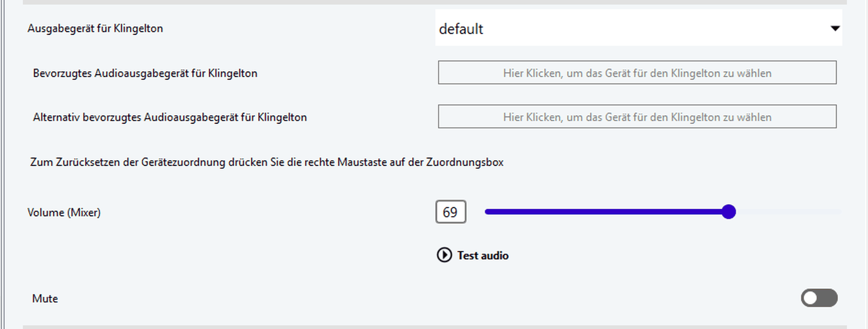Click the knob inside the Mute toggle
This screenshot has height=329, width=868.
[810, 298]
